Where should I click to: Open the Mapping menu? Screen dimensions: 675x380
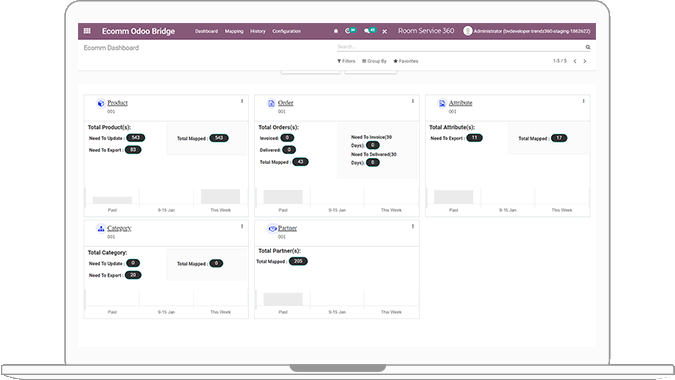[x=234, y=31]
